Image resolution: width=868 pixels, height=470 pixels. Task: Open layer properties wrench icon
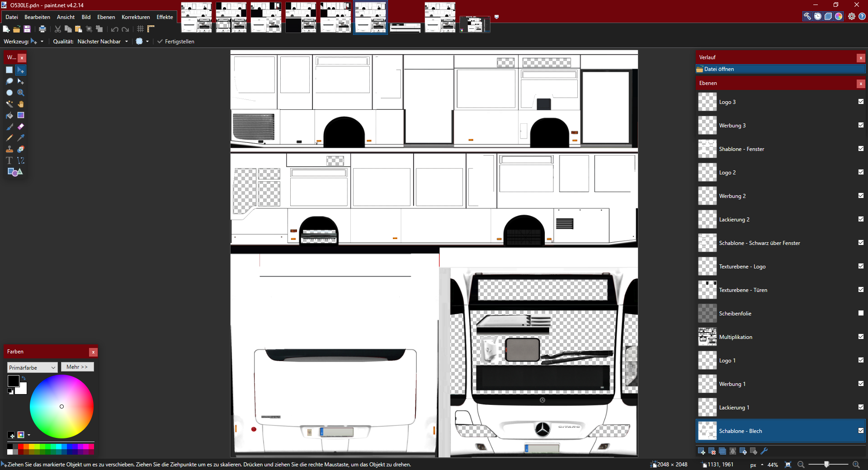[764, 451]
